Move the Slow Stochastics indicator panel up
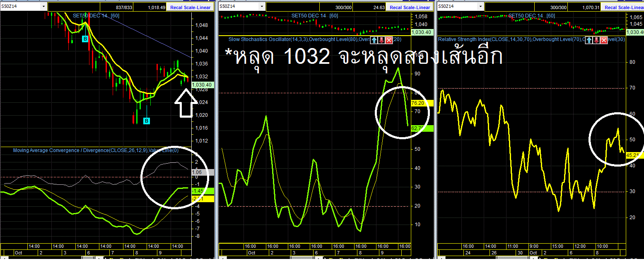 pos(374,40)
